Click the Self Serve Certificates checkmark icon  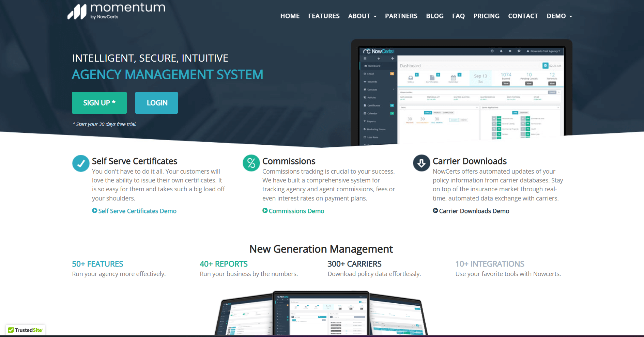pos(81,163)
